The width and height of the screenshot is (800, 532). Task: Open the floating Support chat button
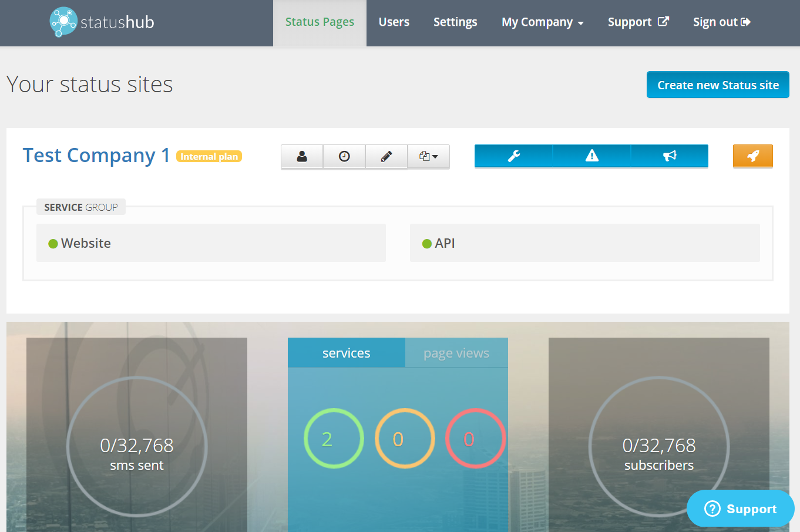pos(741,509)
